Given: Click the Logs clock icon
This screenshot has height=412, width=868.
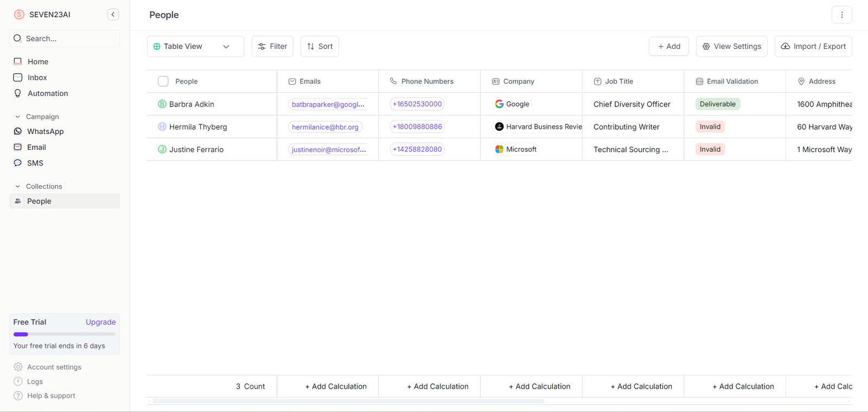Looking at the screenshot, I should (x=18, y=382).
